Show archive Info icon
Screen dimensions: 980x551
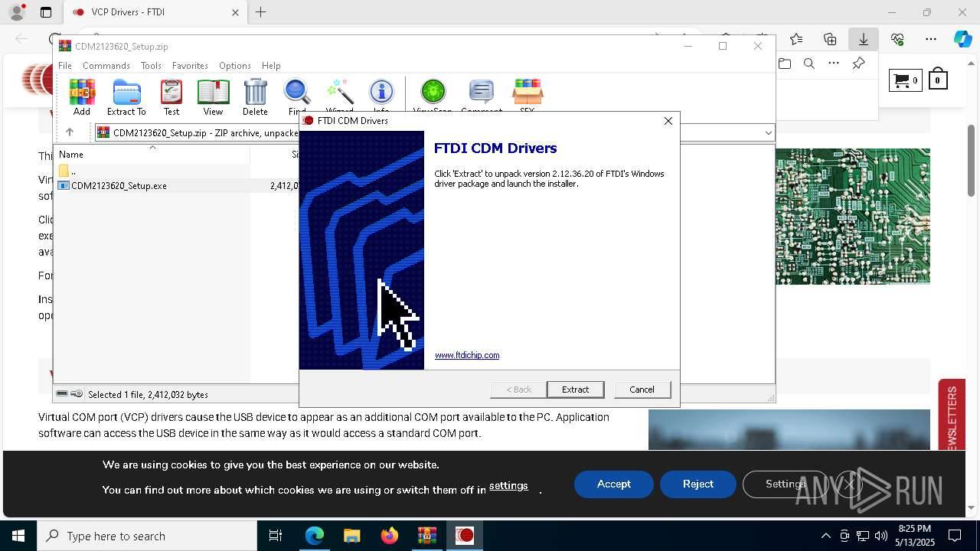pos(381,92)
